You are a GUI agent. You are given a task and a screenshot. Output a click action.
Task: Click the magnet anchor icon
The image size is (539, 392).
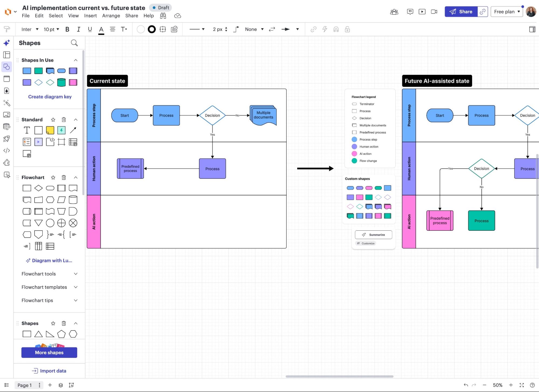336,29
